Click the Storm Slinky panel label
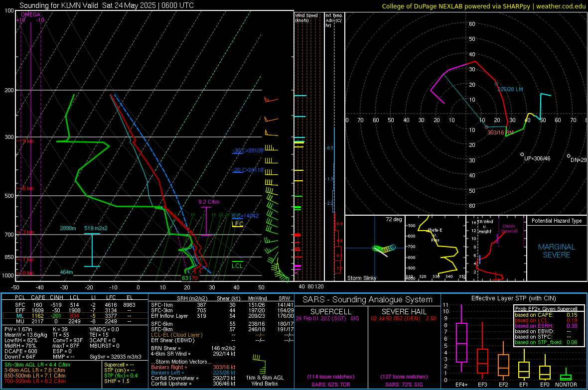The height and width of the screenshot is (390, 588). point(361,278)
